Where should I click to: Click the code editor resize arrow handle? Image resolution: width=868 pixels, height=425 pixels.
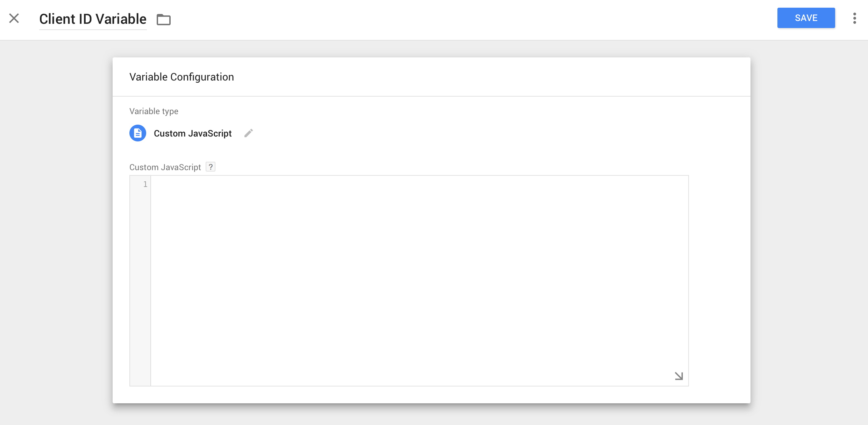click(678, 376)
